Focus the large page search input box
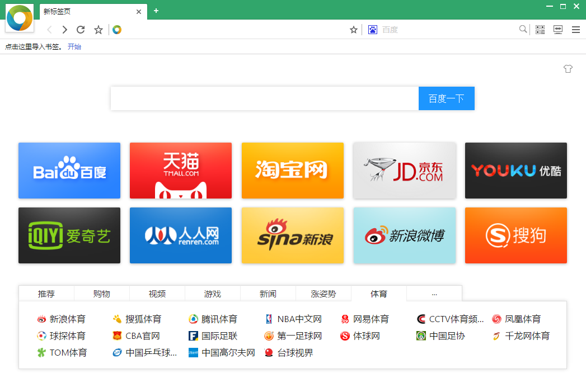The width and height of the screenshot is (586, 392). click(265, 98)
